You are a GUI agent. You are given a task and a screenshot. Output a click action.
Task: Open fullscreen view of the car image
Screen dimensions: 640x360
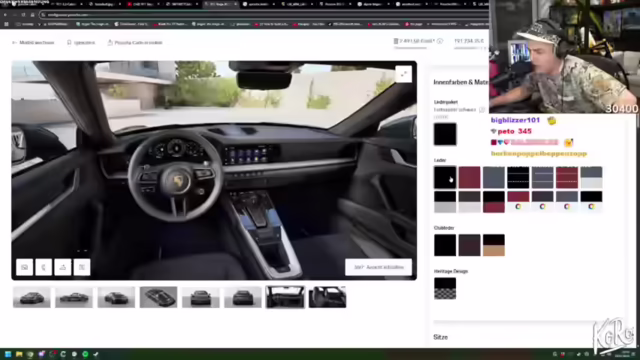click(x=403, y=74)
